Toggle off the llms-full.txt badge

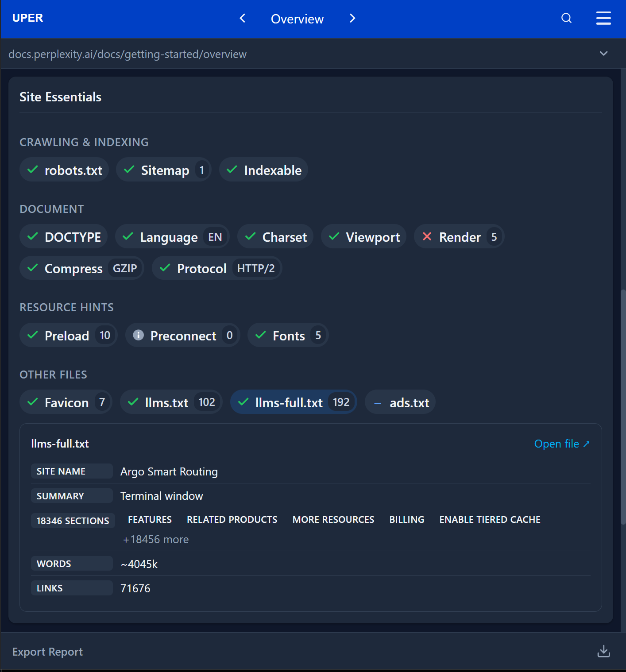coord(293,402)
